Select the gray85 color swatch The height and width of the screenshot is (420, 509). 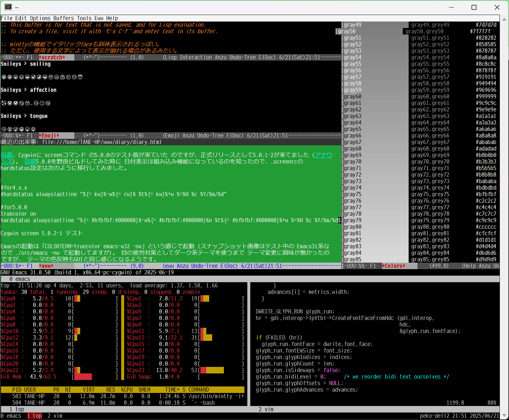(376, 259)
